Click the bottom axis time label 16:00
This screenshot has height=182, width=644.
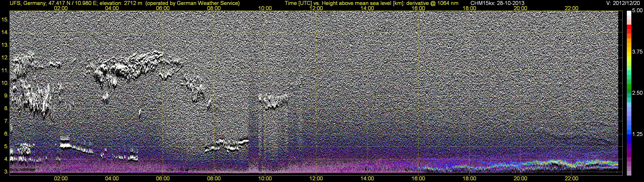pyautogui.click(x=418, y=179)
